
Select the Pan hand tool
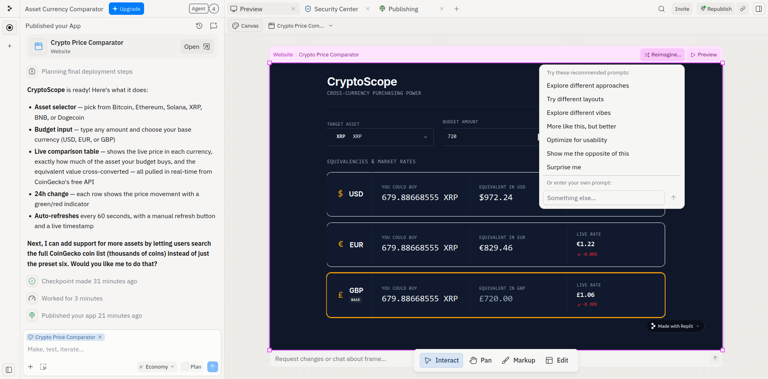point(480,360)
